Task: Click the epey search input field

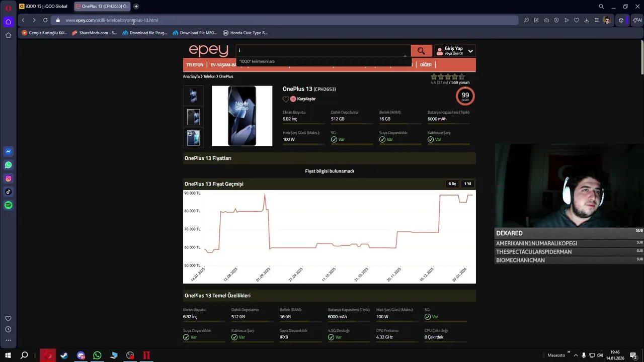Action: [x=323, y=51]
